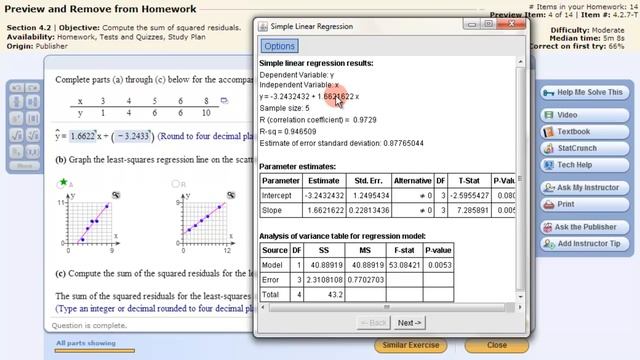Click the vertical scrollbar up arrow in results
This screenshot has width=640, height=360.
(x=520, y=62)
